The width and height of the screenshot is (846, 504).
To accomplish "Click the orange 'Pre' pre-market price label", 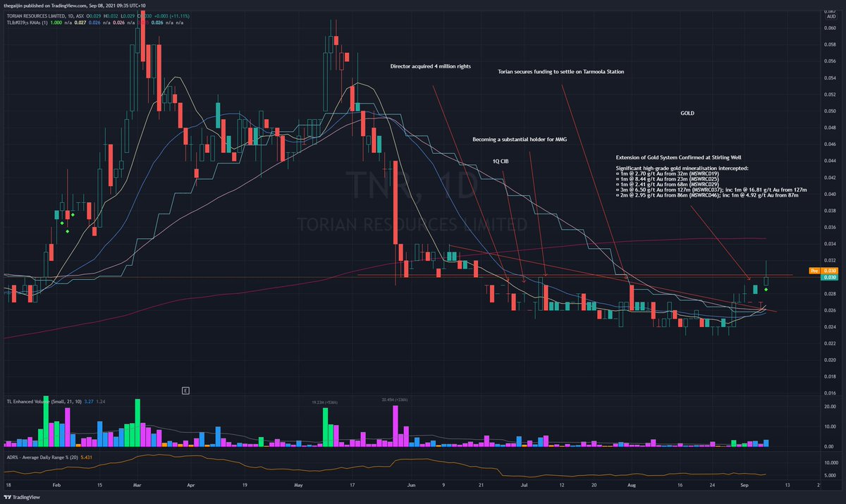I will click(x=813, y=270).
